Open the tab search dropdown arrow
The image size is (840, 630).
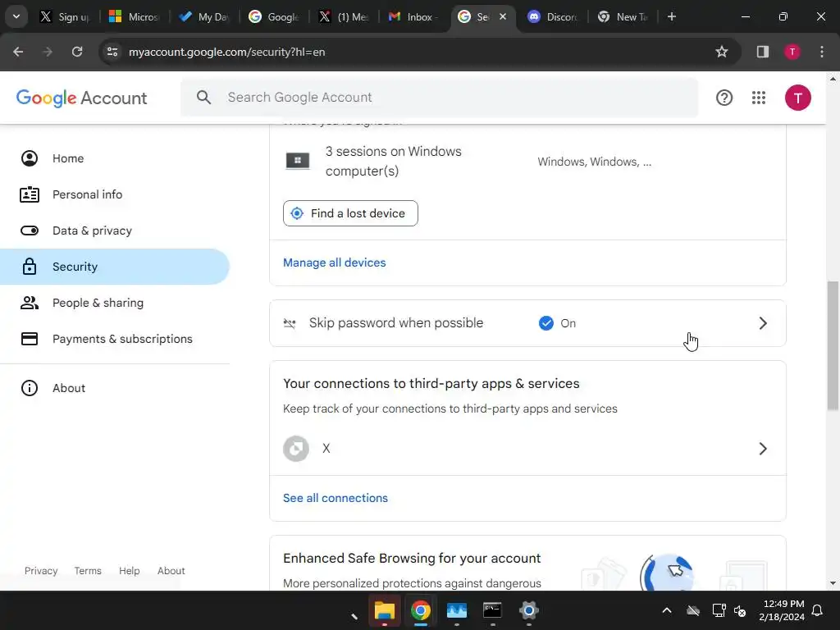click(16, 16)
